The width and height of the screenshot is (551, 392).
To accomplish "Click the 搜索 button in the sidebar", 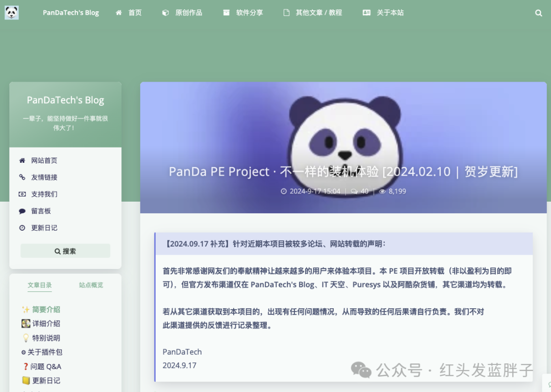I will tap(65, 251).
